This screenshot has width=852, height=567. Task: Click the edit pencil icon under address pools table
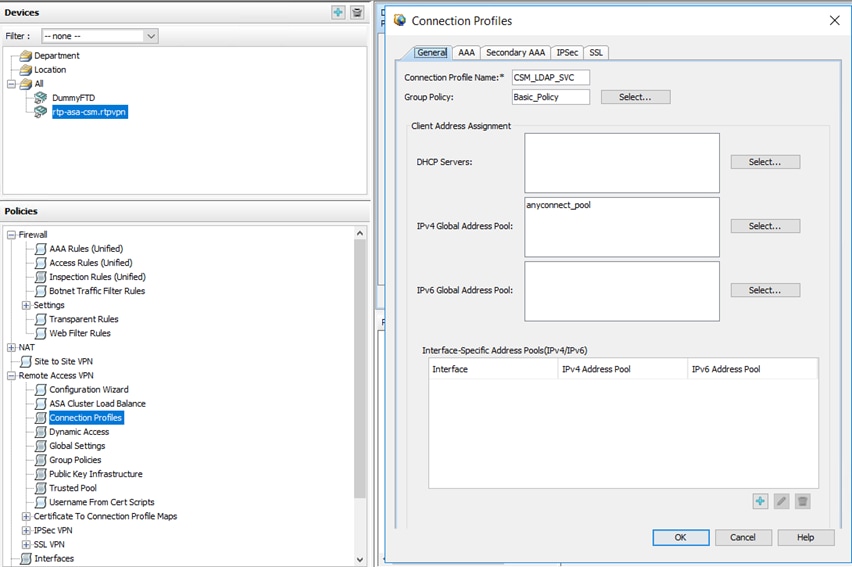[781, 501]
